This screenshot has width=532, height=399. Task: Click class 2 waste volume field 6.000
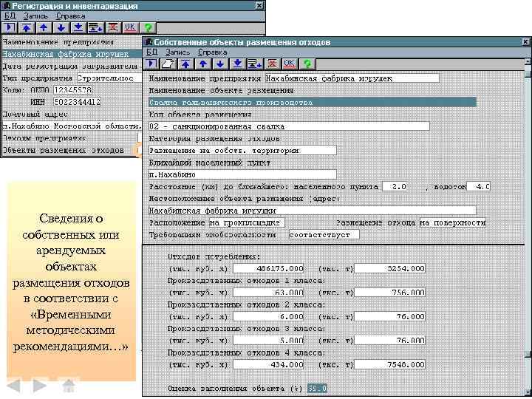tap(268, 316)
